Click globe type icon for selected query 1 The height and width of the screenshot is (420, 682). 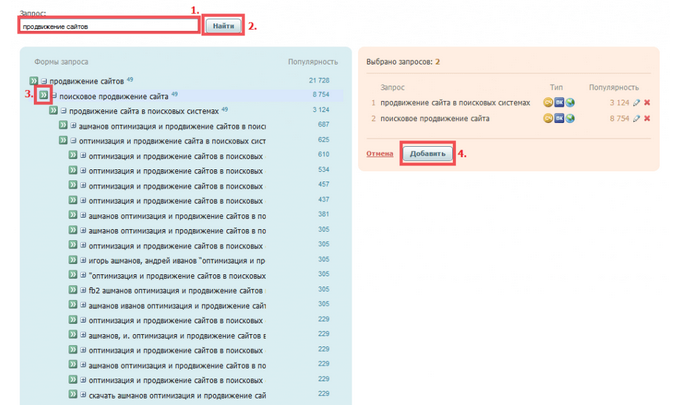click(x=570, y=103)
